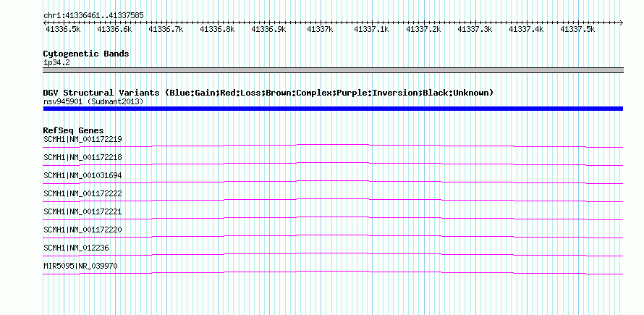
Task: Open the nsv945901 (Sudmant2013) variant label
Action: coord(93,101)
